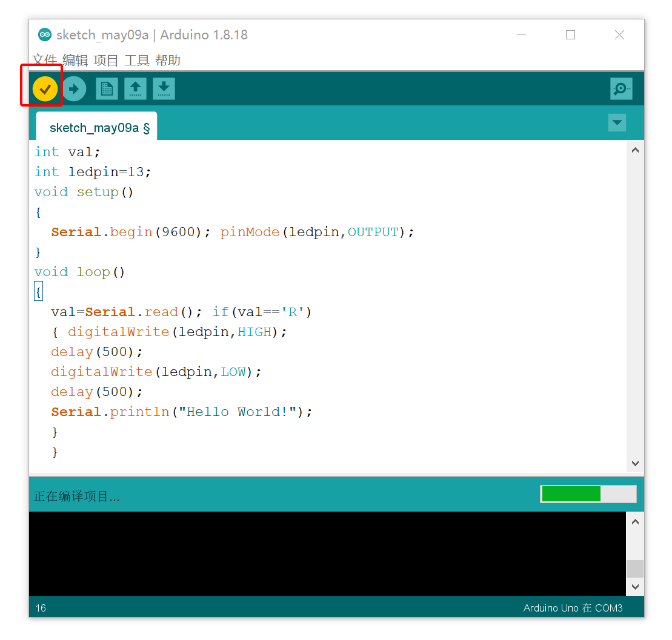
Task: Click the console scroll-down arrow
Action: pos(635,587)
